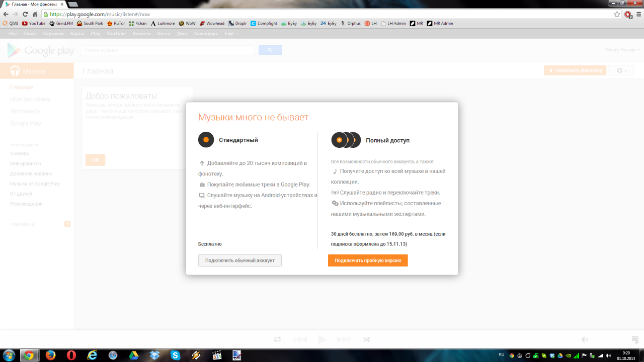Expand the Ещё menu in the Google bar
The width and height of the screenshot is (644, 362).
point(231,34)
